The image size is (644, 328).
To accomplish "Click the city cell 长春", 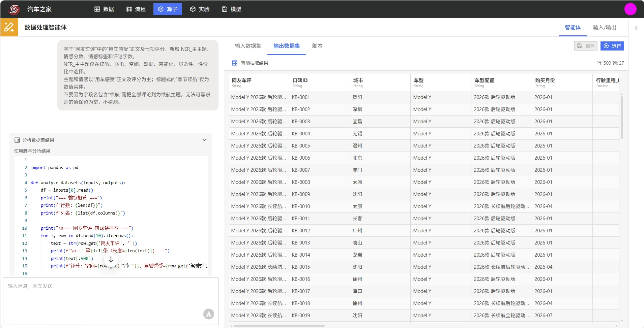I will click(x=380, y=219).
